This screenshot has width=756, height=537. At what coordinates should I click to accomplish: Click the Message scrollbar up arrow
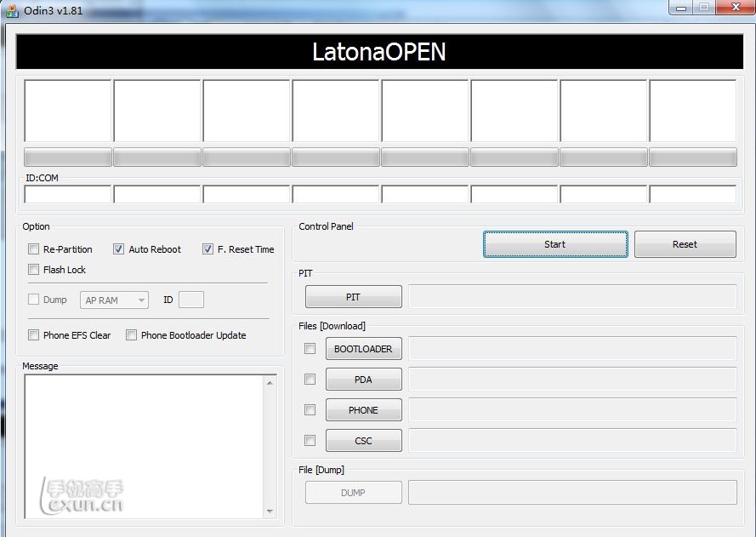[270, 383]
